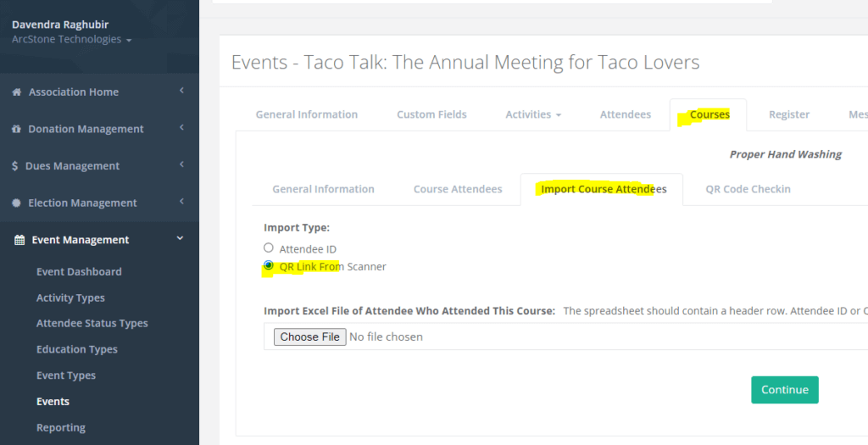Viewport: 868px width, 445px height.
Task: Expand the Activities tab dropdown
Action: pyautogui.click(x=533, y=114)
